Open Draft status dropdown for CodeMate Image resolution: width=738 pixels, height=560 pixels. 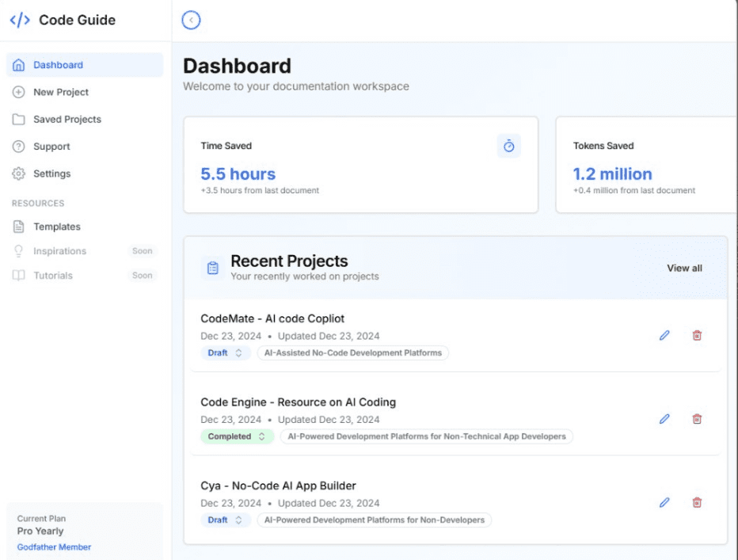(x=226, y=352)
